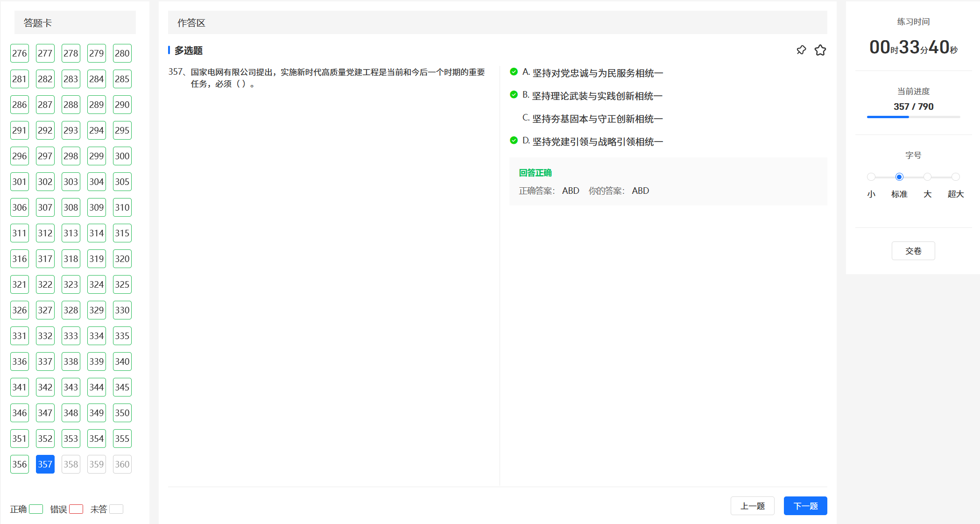Select the 大 font size radio
Viewport: 980px width, 524px height.
pos(927,177)
